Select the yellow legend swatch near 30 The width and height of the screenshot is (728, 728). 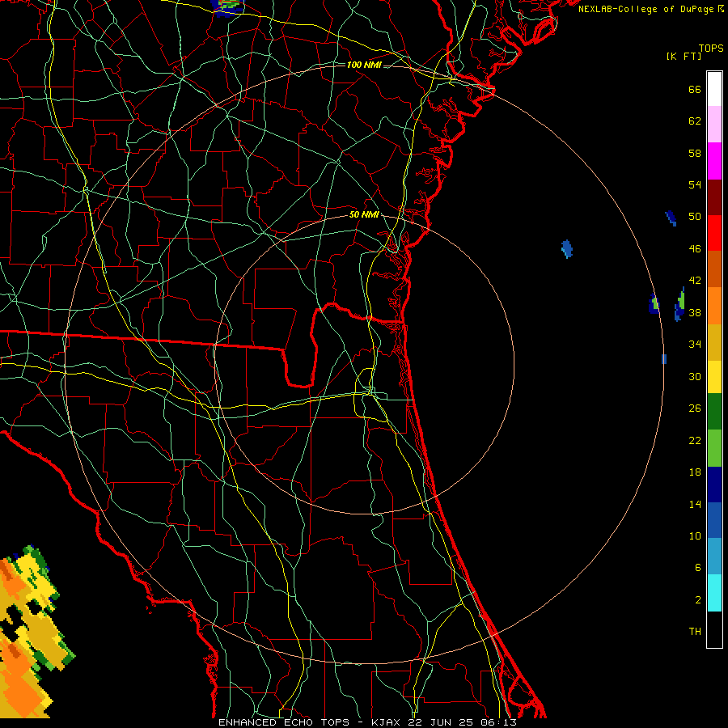(x=714, y=377)
